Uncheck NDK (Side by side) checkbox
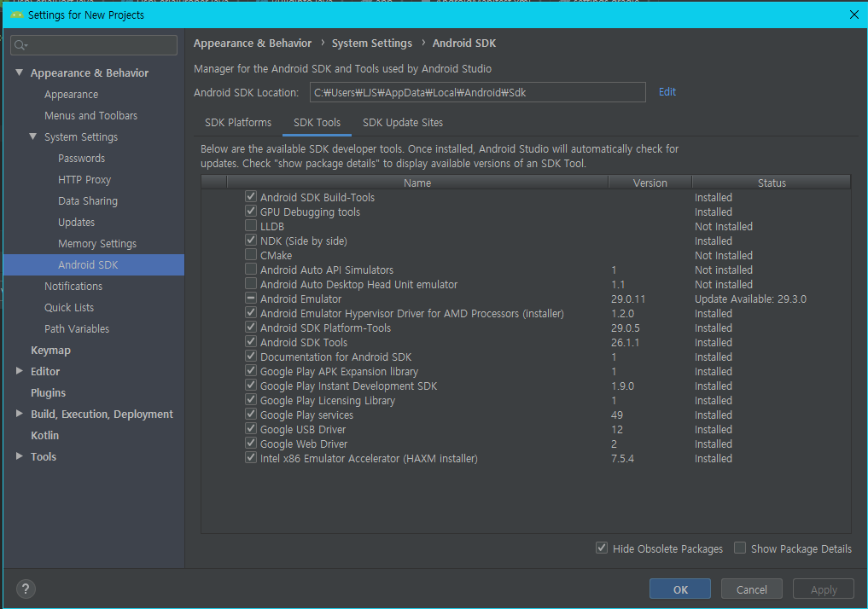The width and height of the screenshot is (868, 609). pos(251,240)
